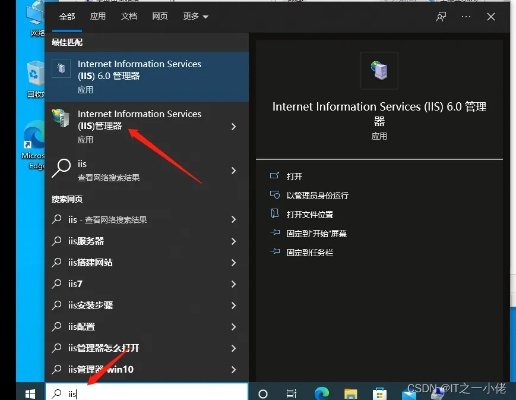516x400 pixels.
Task: Choose 固定到任务栏
Action: pos(310,252)
